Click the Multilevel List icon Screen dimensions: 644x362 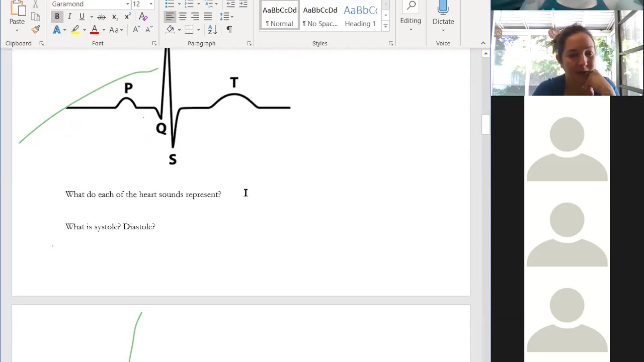point(209,4)
